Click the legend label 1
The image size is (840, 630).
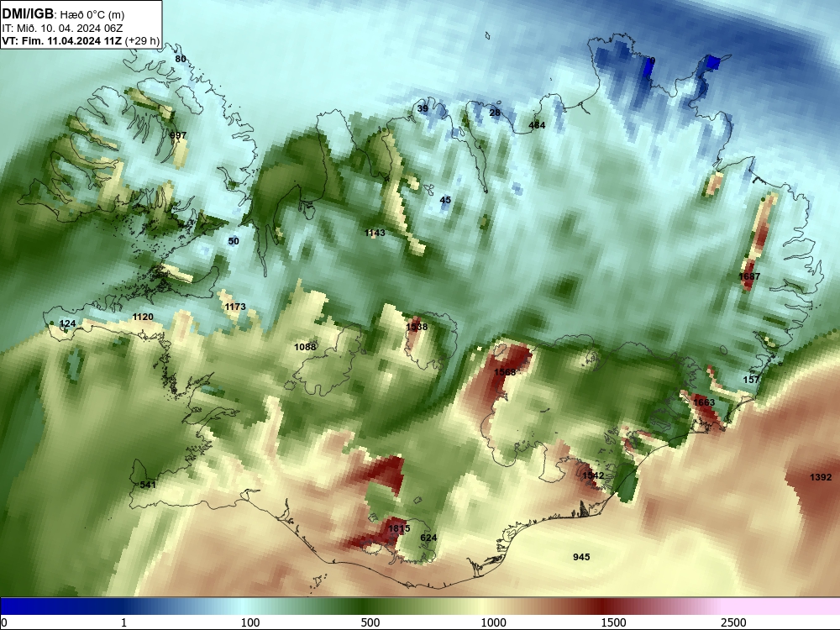click(123, 622)
